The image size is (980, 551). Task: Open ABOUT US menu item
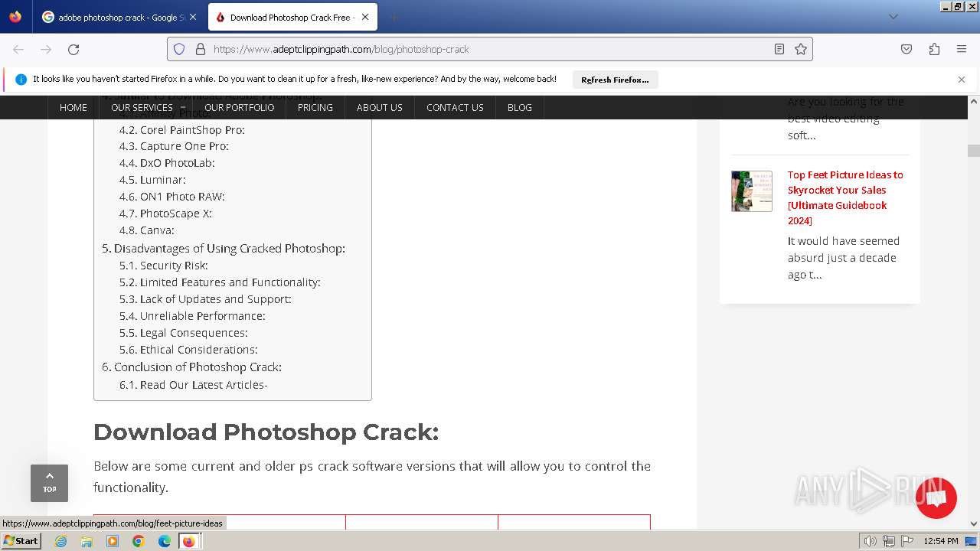point(380,108)
